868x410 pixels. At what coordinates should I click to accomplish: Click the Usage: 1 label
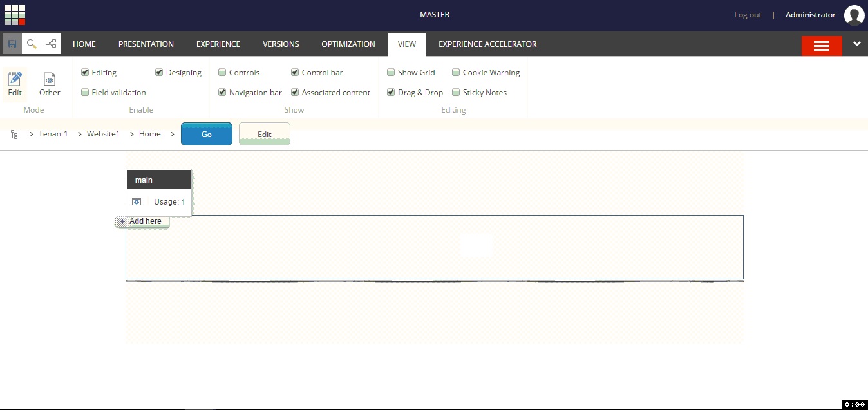(x=169, y=201)
